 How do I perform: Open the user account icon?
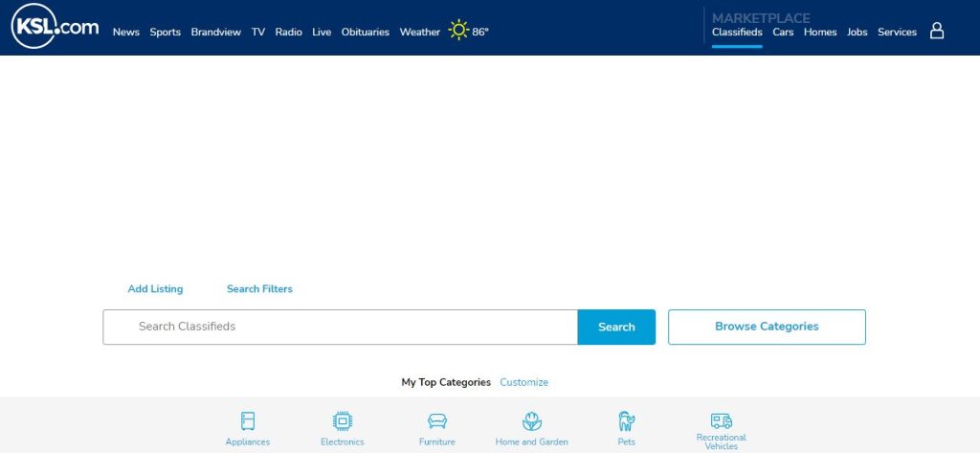coord(936,31)
